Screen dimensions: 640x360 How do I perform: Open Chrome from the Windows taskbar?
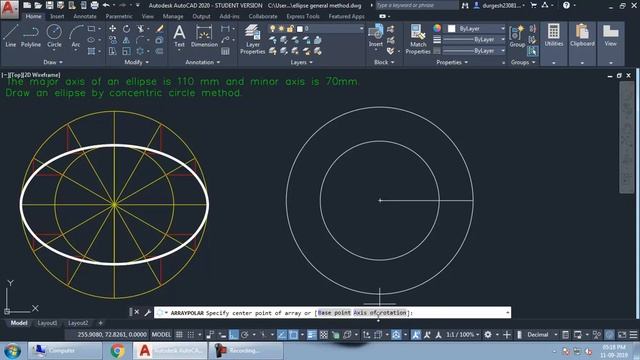pyautogui.click(x=118, y=351)
